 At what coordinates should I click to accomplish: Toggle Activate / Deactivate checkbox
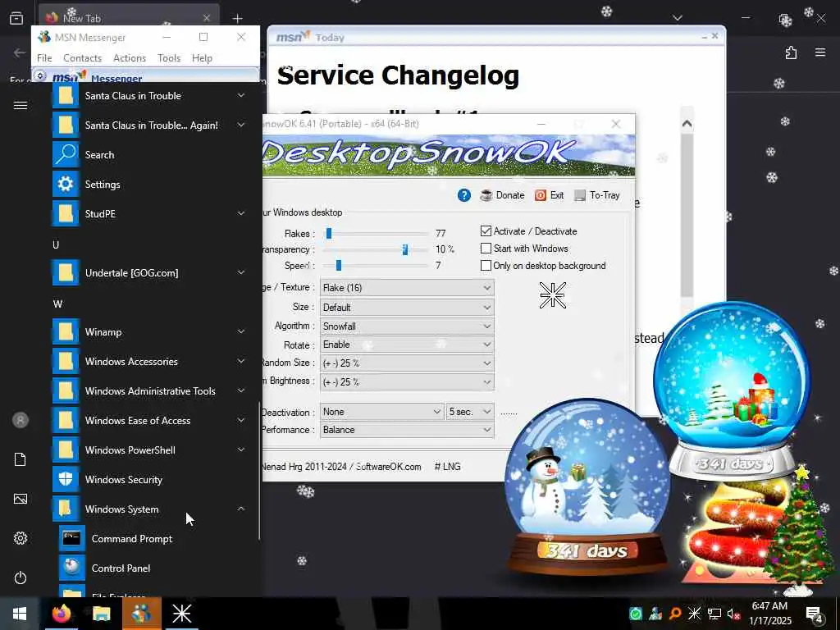[x=486, y=231]
